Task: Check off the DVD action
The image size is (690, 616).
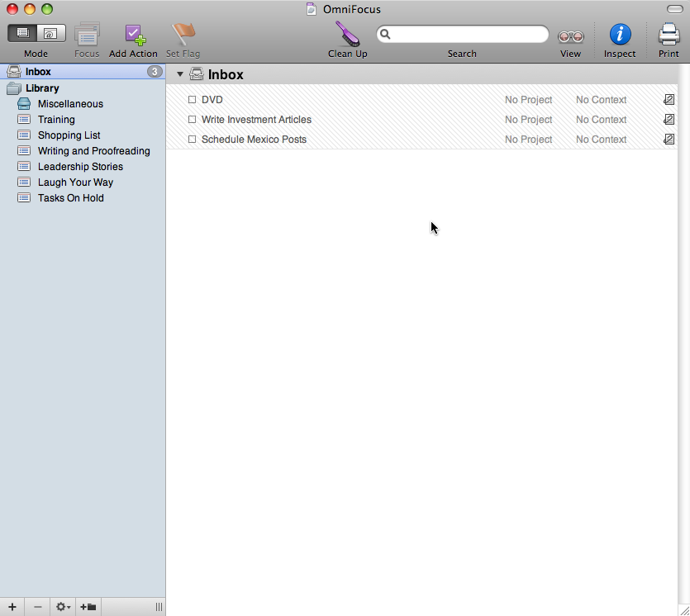Action: pos(192,100)
